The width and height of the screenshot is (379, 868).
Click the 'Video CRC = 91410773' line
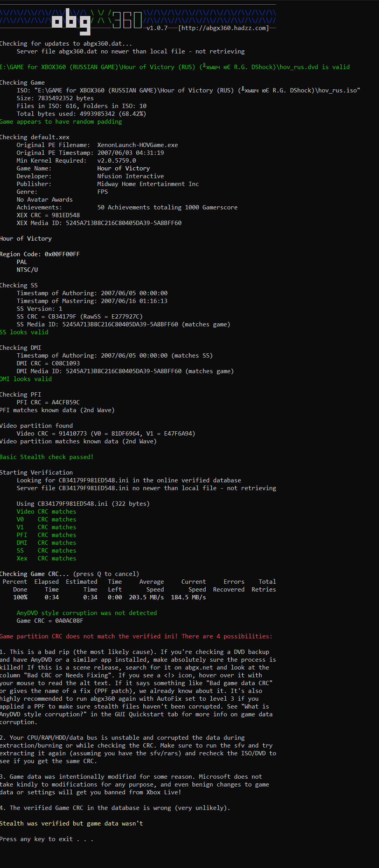click(x=106, y=434)
